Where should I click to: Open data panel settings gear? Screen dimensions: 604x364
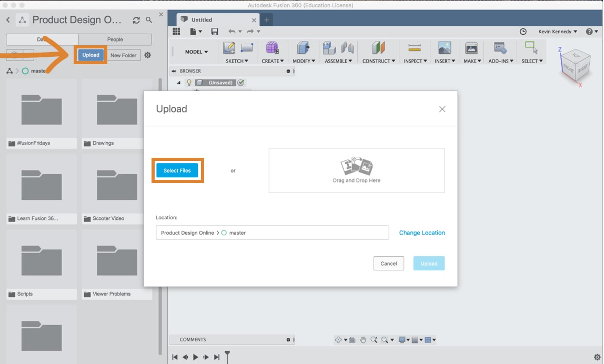(147, 55)
